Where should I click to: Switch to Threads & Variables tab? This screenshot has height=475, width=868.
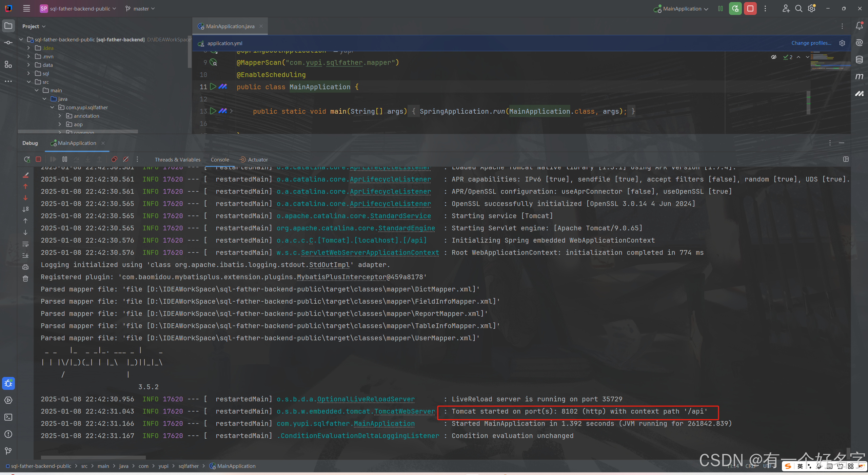coord(177,159)
